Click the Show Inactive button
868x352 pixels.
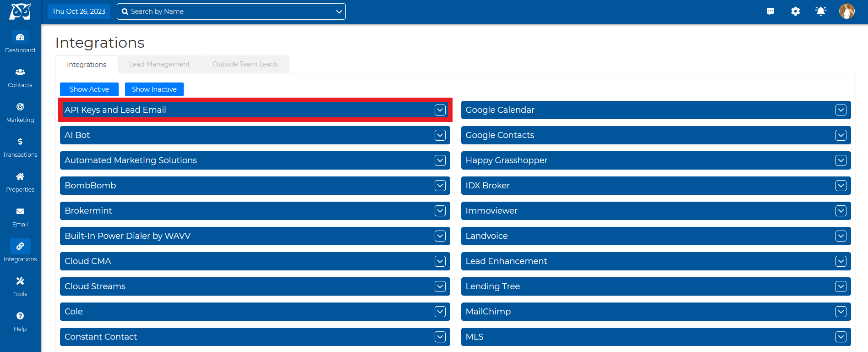click(x=154, y=89)
